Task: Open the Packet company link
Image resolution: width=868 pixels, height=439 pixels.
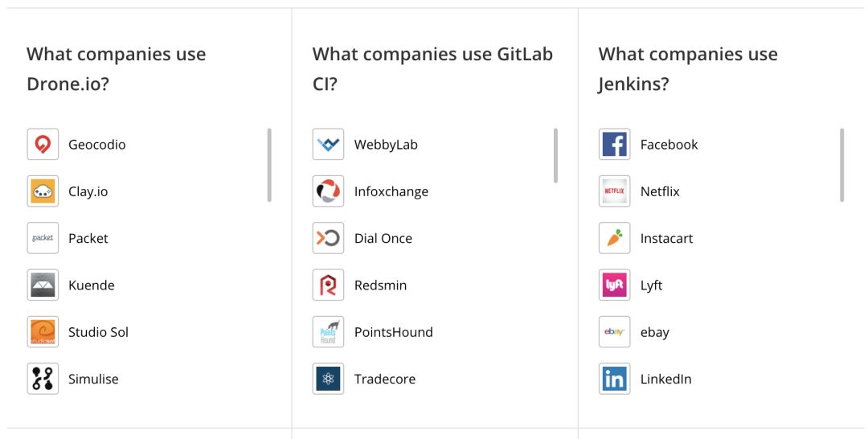Action: click(x=88, y=239)
